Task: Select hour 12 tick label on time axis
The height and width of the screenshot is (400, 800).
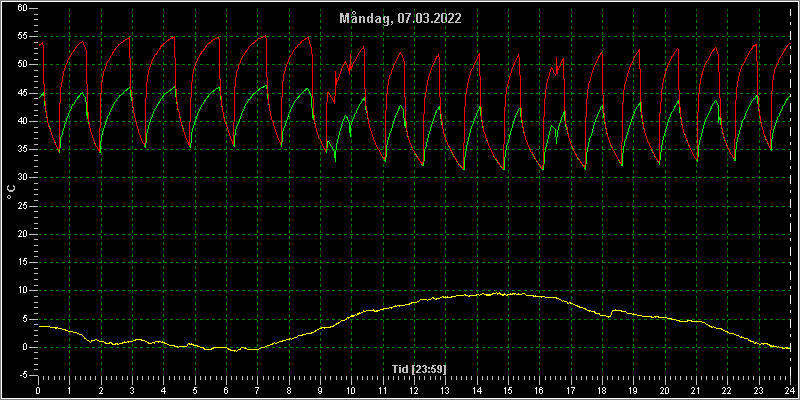Action: (414, 390)
